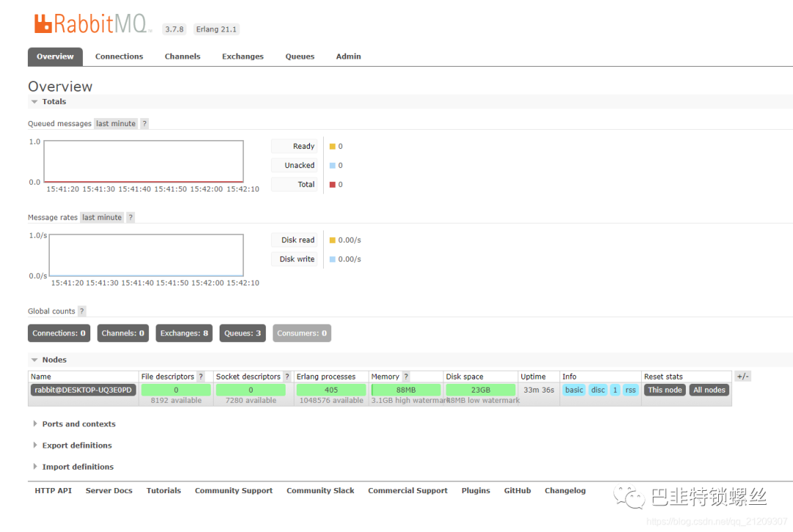Click the rss info tag
793x532 pixels.
[630, 390]
